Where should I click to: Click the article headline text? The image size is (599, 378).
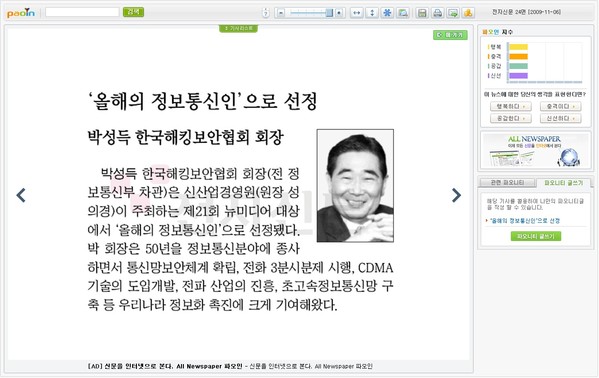coord(202,101)
